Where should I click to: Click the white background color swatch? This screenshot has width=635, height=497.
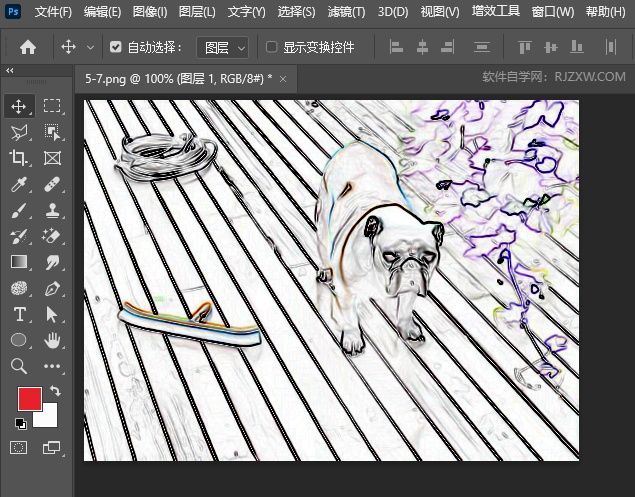(49, 419)
